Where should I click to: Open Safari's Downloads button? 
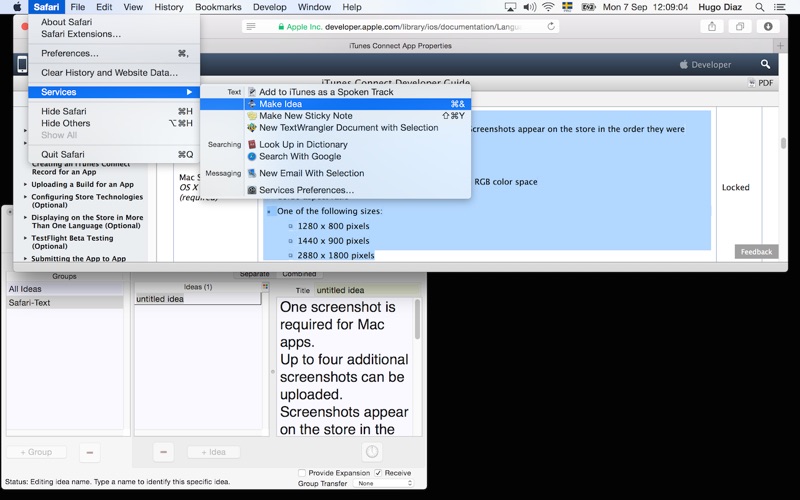pos(768,27)
